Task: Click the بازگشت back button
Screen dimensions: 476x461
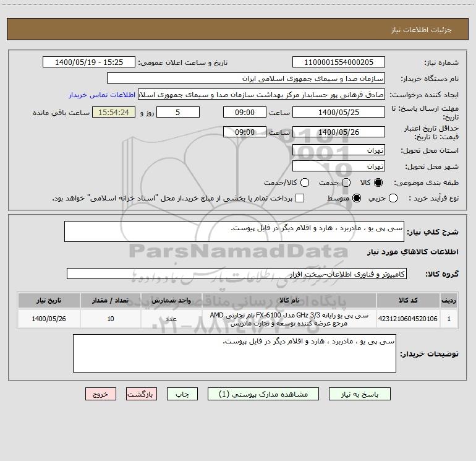Action: tap(142, 394)
